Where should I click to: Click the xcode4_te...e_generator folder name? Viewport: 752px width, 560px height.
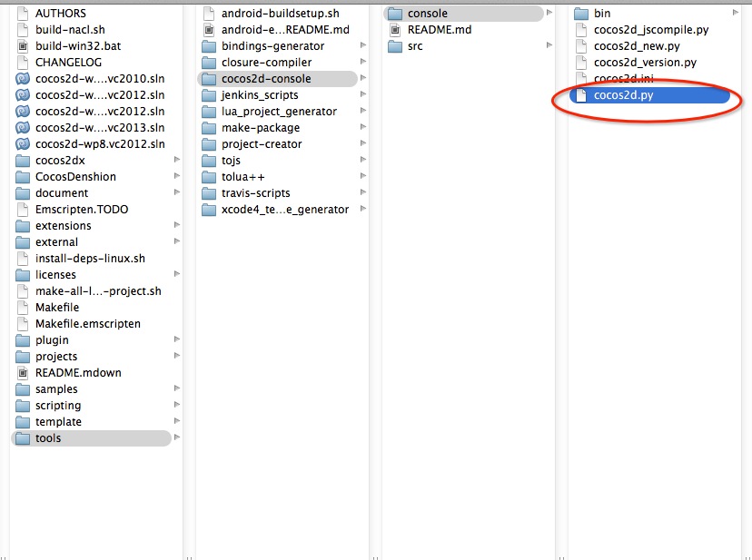point(285,210)
